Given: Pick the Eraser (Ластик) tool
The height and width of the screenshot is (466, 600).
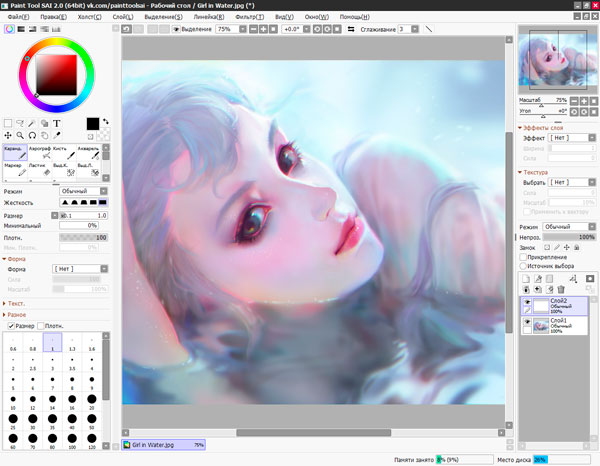Looking at the screenshot, I should coord(40,171).
